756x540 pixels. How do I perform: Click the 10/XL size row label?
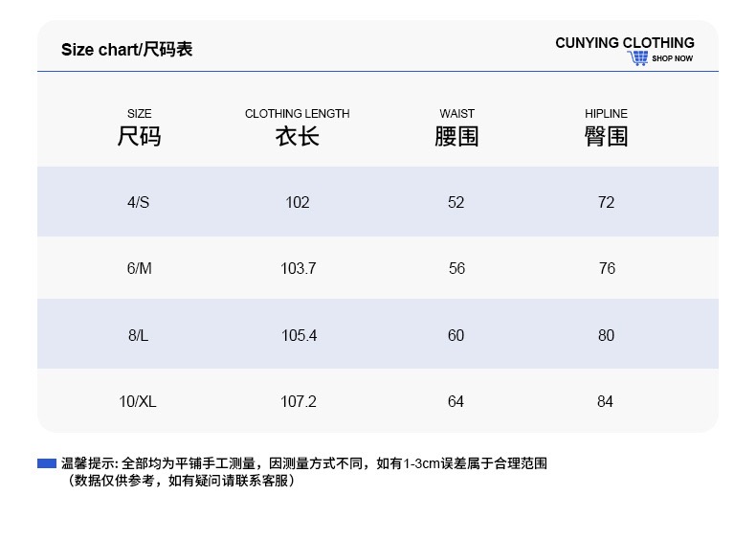(139, 401)
